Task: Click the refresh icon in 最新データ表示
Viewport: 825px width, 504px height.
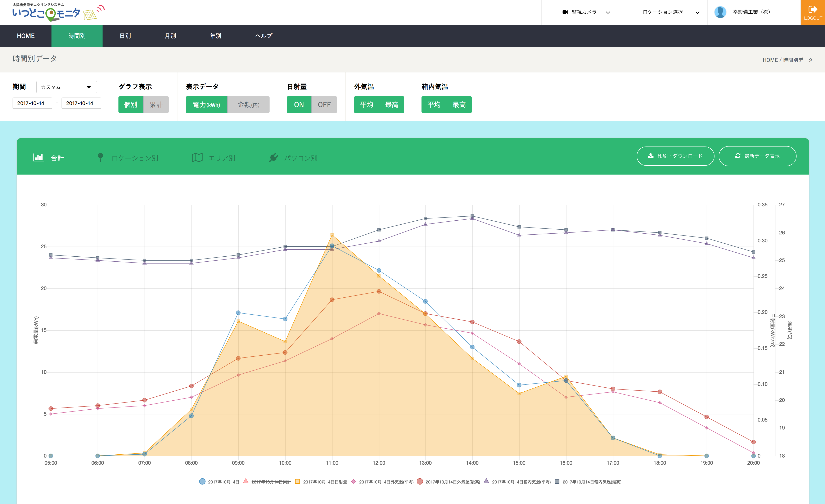Action: point(738,156)
